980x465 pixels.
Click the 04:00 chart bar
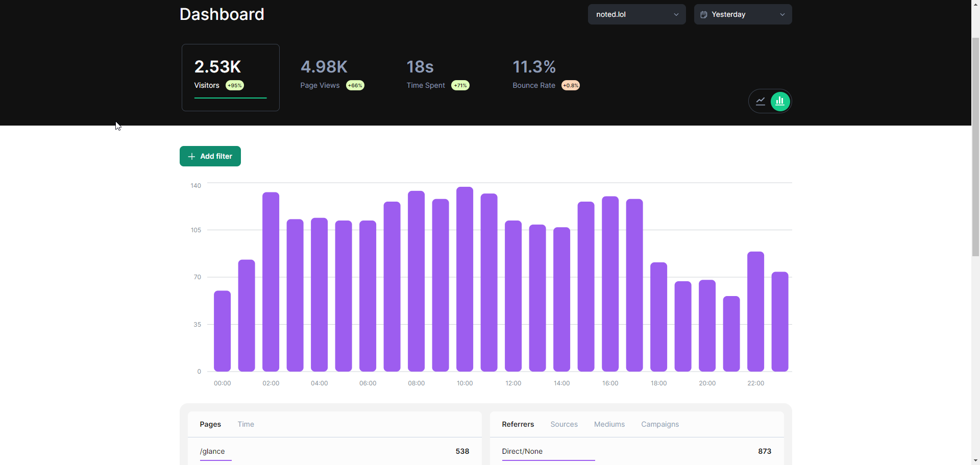click(319, 295)
